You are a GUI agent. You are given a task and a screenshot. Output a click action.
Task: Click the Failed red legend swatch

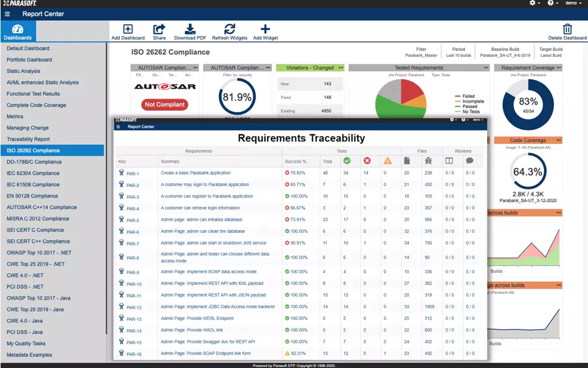458,96
